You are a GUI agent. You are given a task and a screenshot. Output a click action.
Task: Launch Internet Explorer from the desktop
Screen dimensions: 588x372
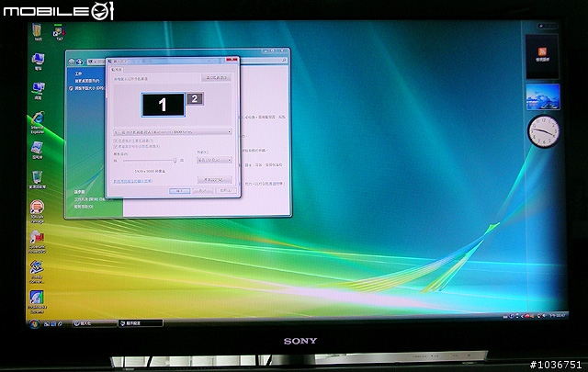[x=38, y=122]
